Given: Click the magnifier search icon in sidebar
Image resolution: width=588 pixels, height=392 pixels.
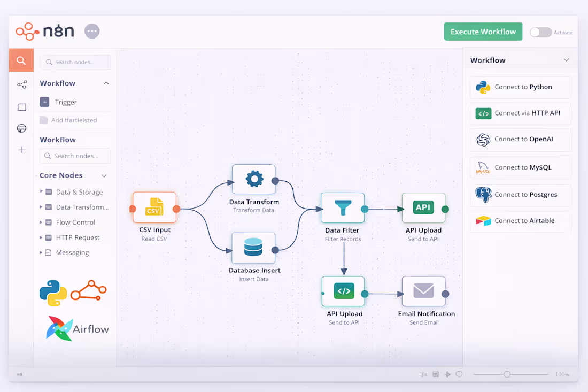Looking at the screenshot, I should click(x=21, y=60).
